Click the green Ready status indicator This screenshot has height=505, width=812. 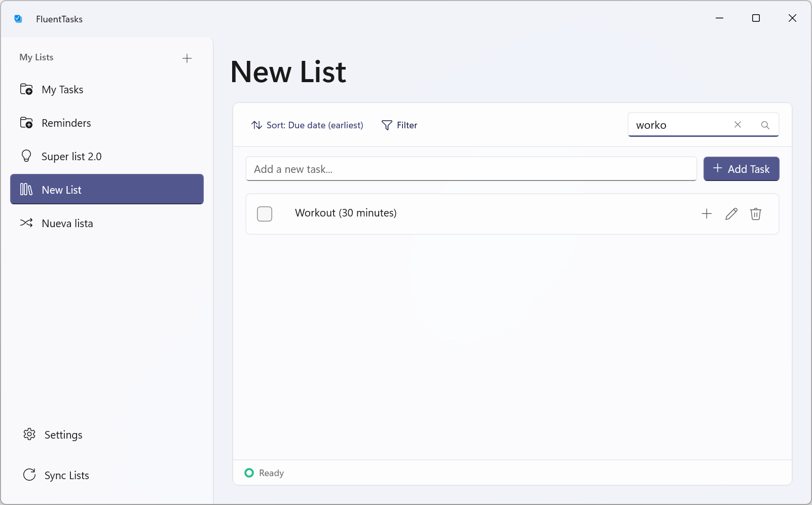coord(249,473)
